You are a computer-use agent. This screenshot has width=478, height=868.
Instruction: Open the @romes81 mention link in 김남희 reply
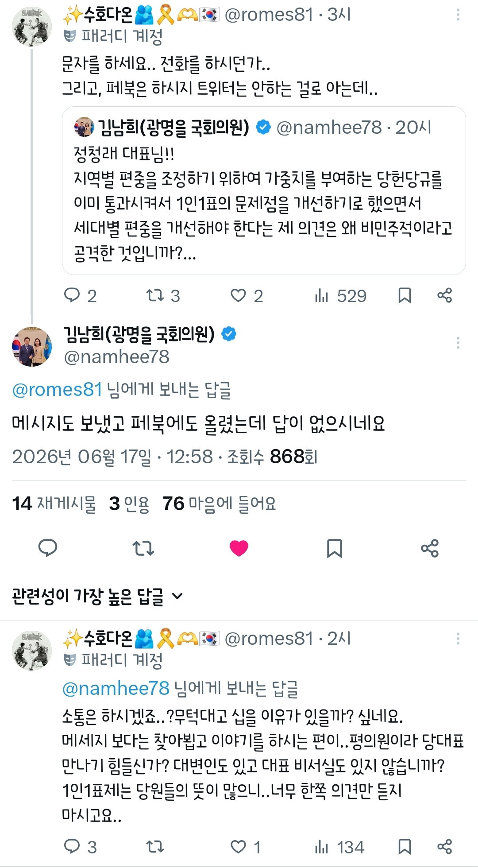(x=57, y=390)
